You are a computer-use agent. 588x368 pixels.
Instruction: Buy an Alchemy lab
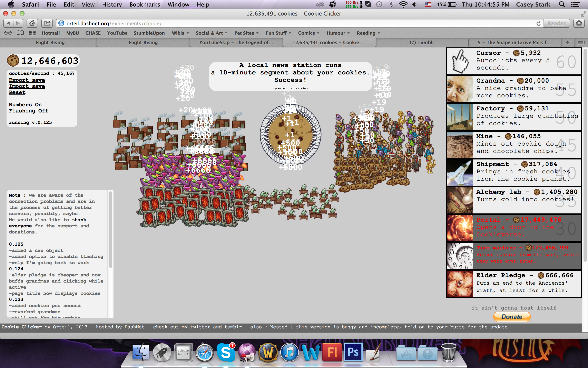(514, 200)
